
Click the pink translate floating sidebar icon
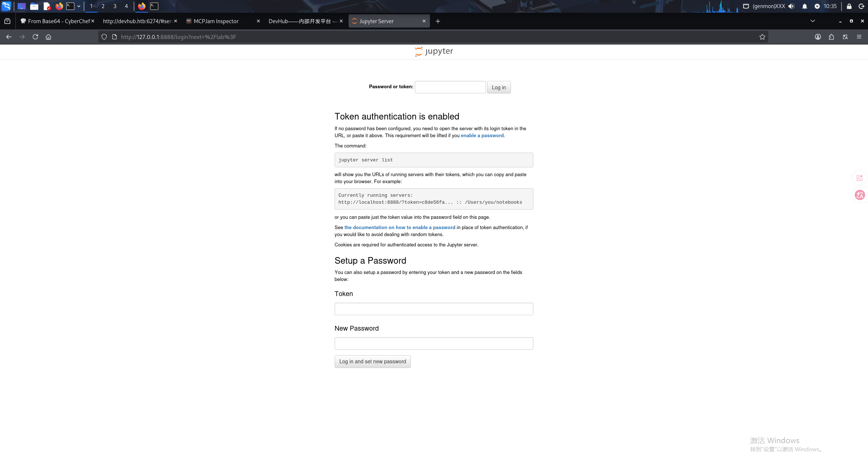click(x=860, y=195)
